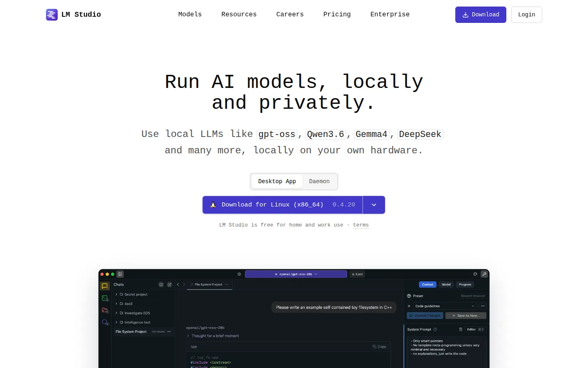Open the Enterprise page
The height and width of the screenshot is (368, 588).
(x=390, y=14)
